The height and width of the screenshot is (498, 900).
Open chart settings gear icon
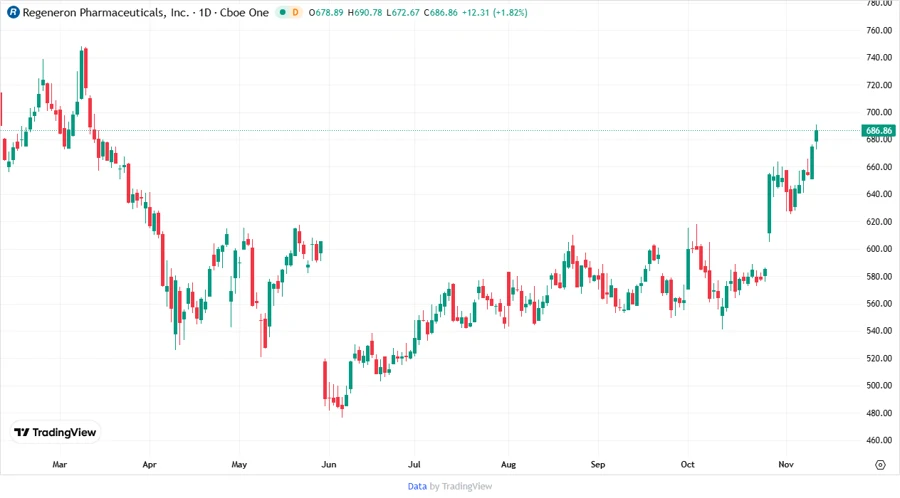880,465
